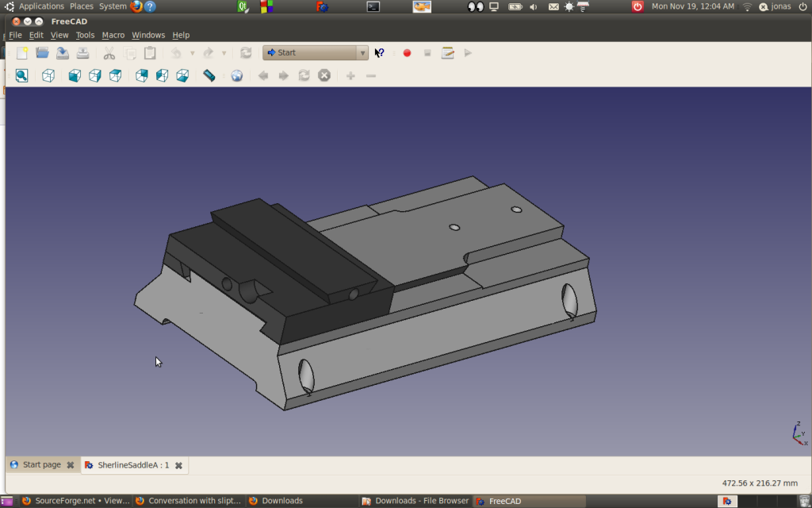Open the Macro menu
This screenshot has width=812, height=508.
tap(113, 35)
